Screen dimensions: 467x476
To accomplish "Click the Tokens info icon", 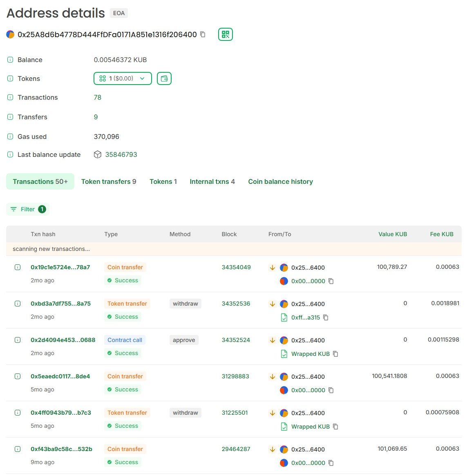I will [10, 78].
